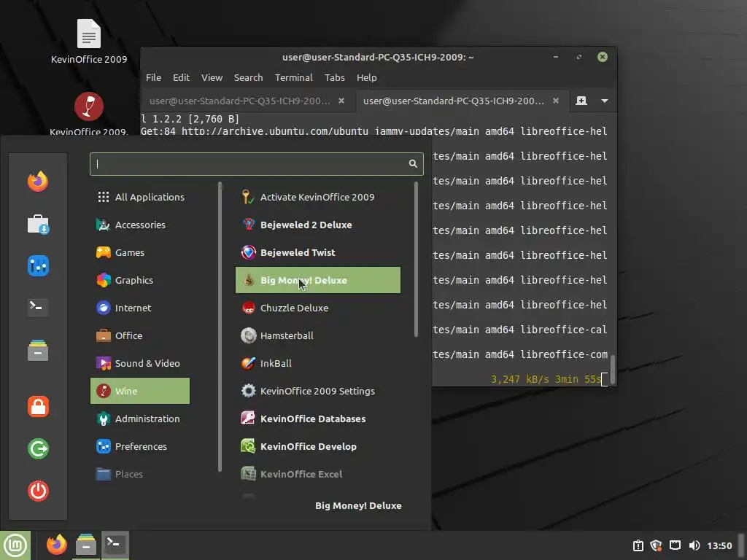Launch Chuzzle Deluxe
The width and height of the screenshot is (747, 560).
tap(318, 308)
